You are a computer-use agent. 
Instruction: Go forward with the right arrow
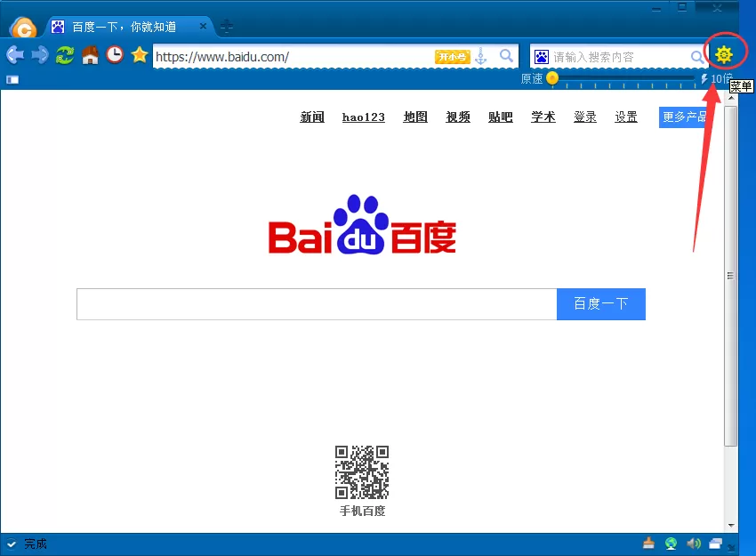coord(40,55)
